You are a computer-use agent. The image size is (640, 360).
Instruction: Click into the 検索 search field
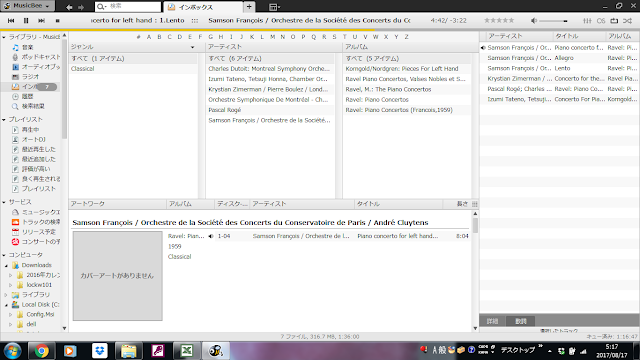134,7
